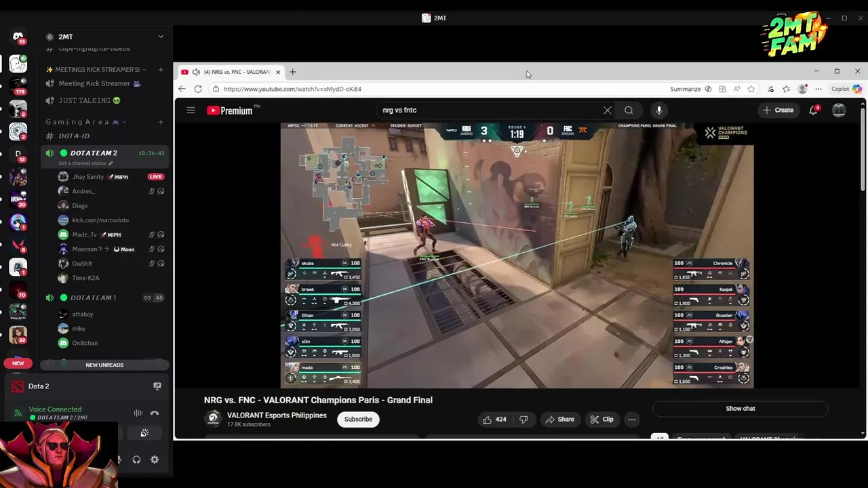This screenshot has width=868, height=488.
Task: Clear the YouTube search query
Action: pyautogui.click(x=608, y=110)
